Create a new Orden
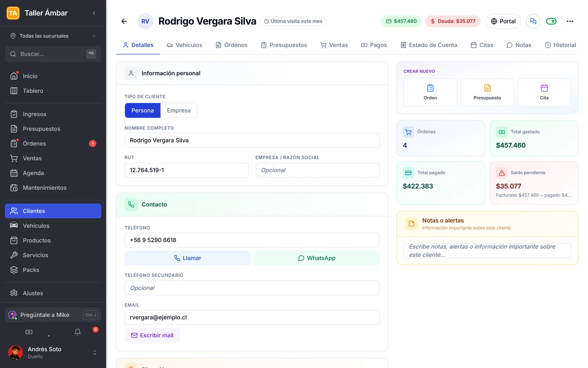The height and width of the screenshot is (368, 588). click(x=430, y=93)
